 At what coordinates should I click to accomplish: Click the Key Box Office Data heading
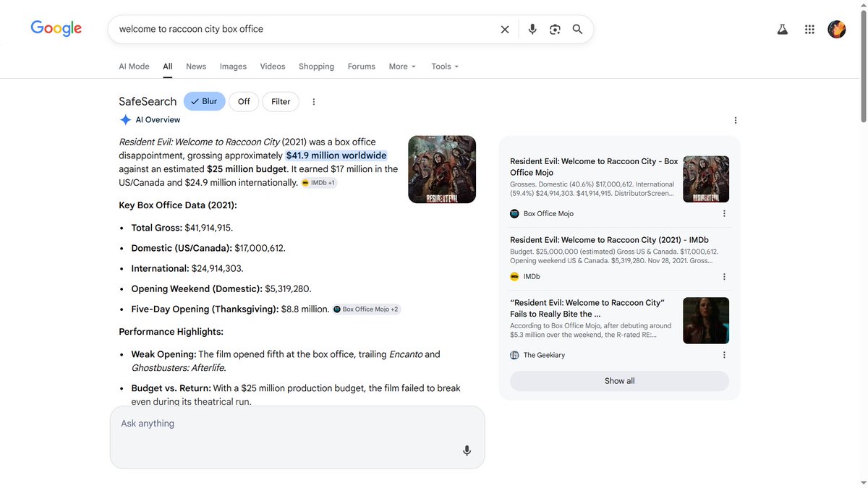(x=178, y=205)
